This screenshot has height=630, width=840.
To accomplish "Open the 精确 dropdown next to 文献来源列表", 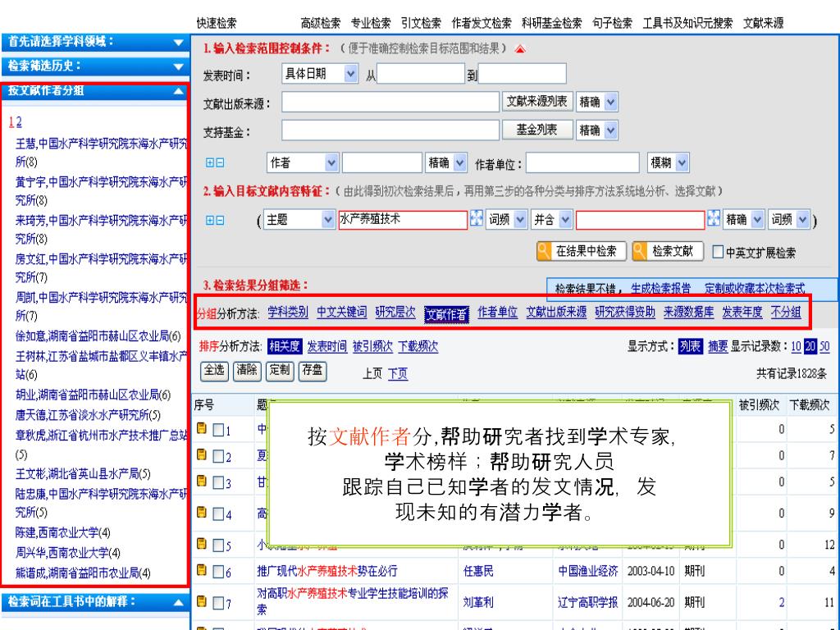I will point(597,102).
